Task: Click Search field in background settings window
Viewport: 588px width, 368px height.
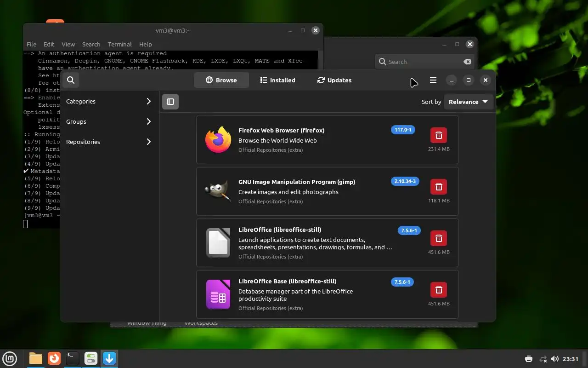Action: coord(424,62)
